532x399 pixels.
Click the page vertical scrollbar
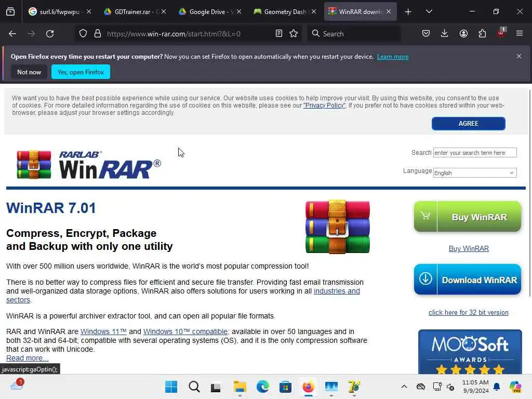pos(529,193)
